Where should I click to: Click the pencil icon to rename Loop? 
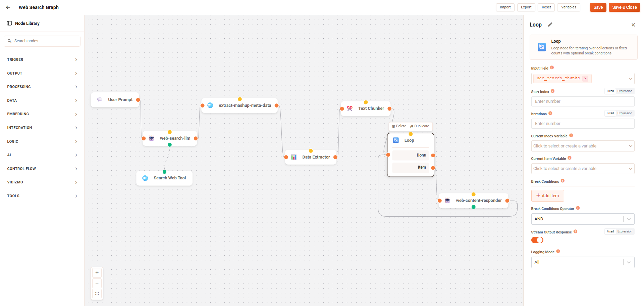tap(550, 25)
